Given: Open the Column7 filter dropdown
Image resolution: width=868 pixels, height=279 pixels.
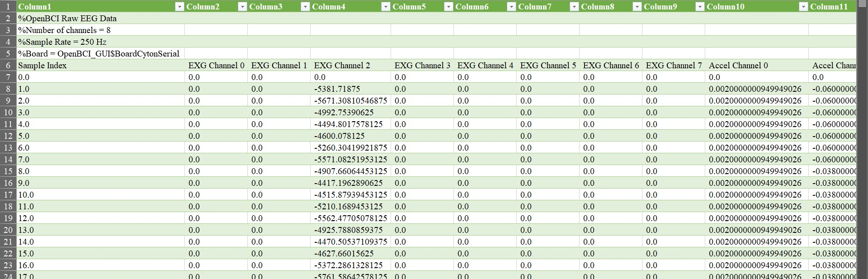Looking at the screenshot, I should click(x=574, y=7).
